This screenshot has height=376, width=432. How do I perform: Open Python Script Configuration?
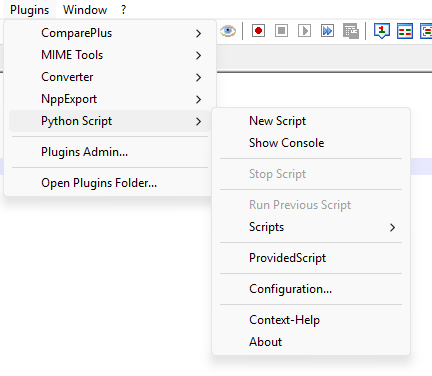click(x=311, y=289)
